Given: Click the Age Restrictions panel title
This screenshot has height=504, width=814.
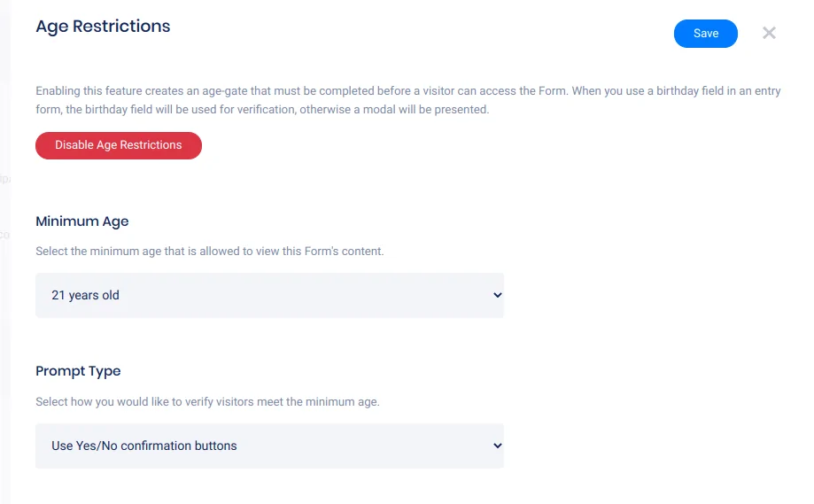Looking at the screenshot, I should point(103,27).
